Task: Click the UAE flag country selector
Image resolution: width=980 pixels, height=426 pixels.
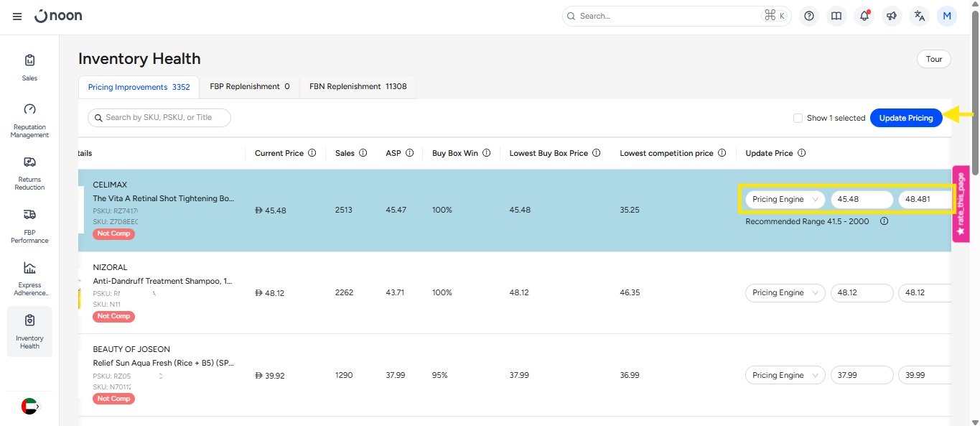Action: [x=30, y=406]
